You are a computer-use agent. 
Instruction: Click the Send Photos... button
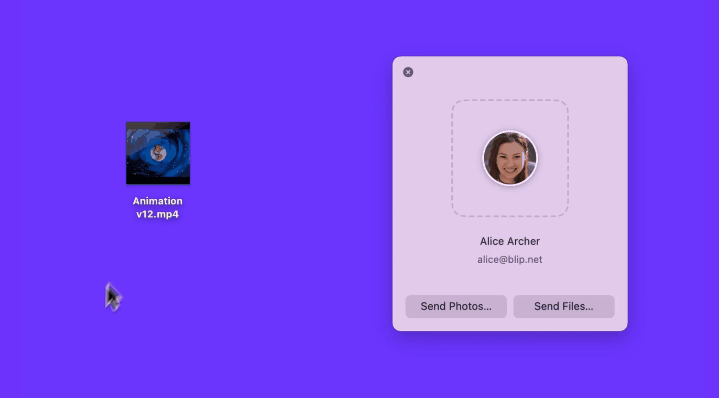click(x=456, y=306)
